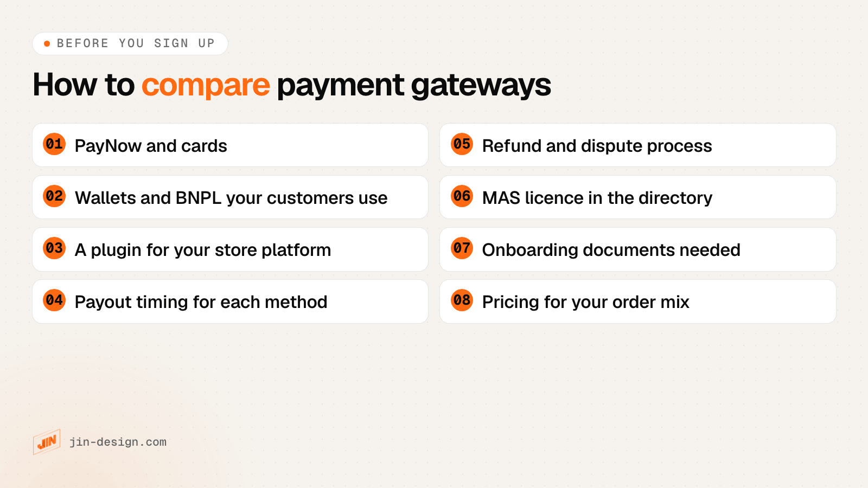Select 'Refund and dispute process' text

(597, 146)
